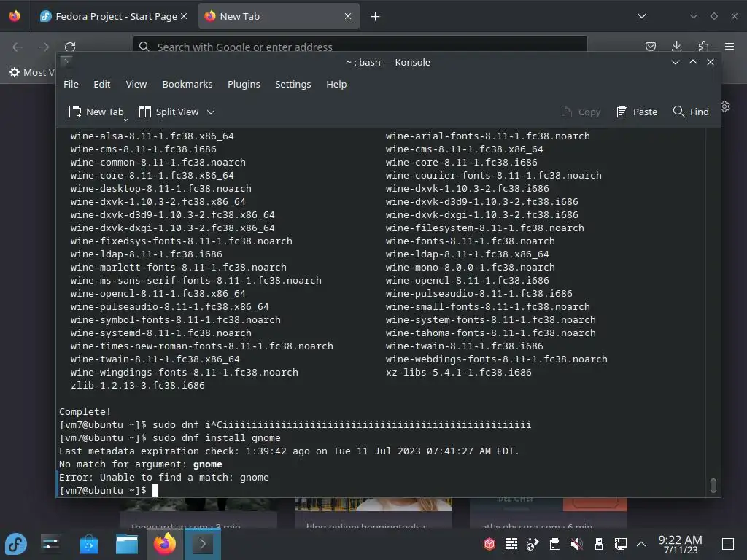The width and height of the screenshot is (747, 560).
Task: Click Firefox window minimize chevron
Action: 693,16
